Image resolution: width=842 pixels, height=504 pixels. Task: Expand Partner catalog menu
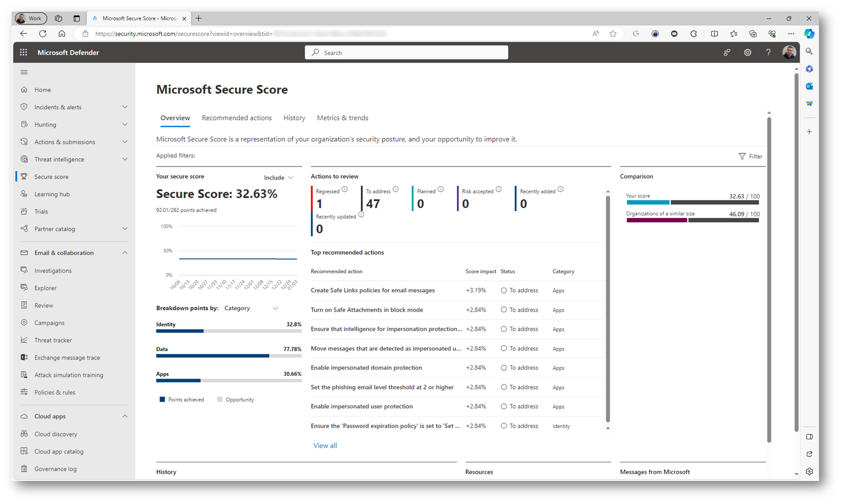coord(125,229)
